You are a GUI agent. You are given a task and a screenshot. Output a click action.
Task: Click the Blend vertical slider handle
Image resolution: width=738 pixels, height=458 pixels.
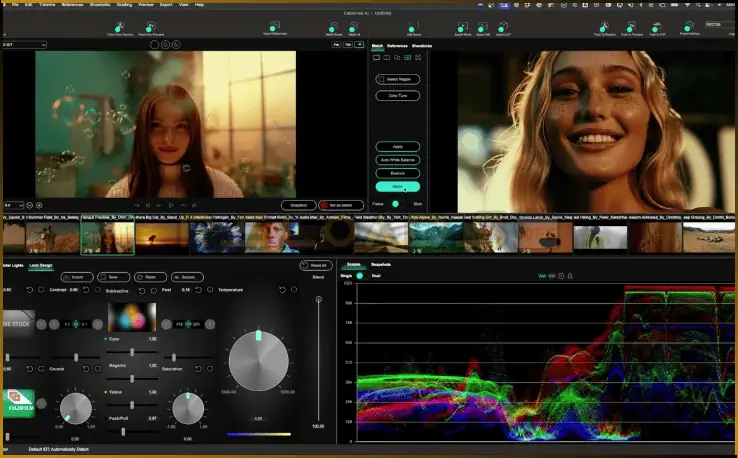click(319, 299)
